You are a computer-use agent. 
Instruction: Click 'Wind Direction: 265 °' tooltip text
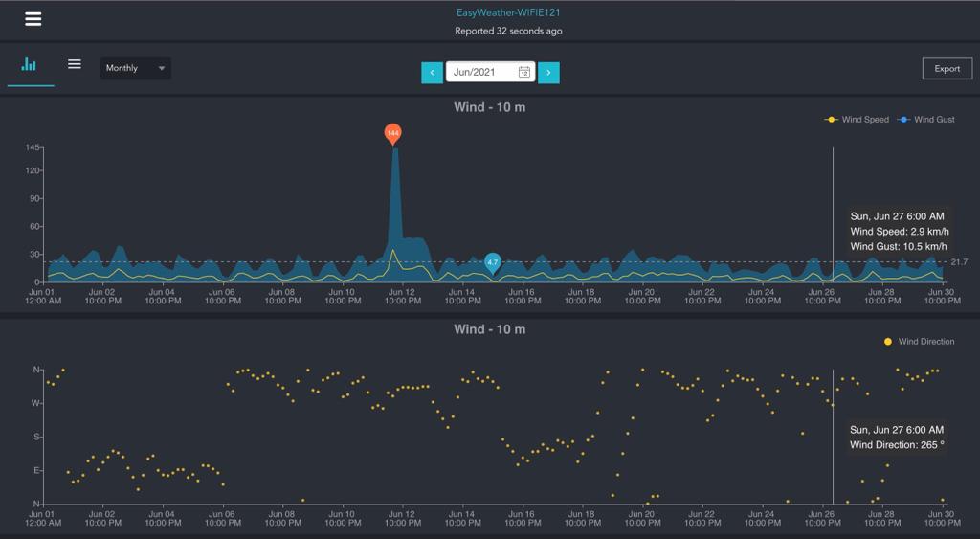[897, 445]
